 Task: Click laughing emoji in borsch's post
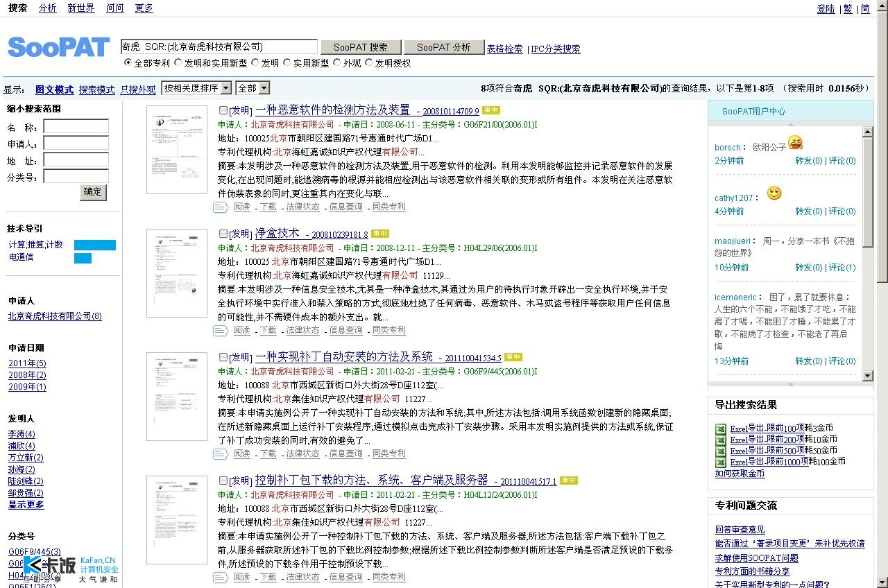click(796, 143)
